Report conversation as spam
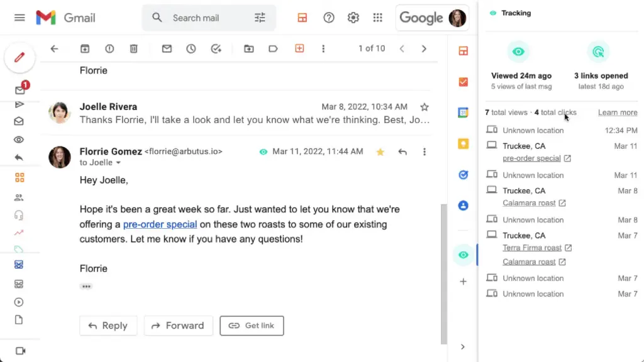The height and width of the screenshot is (362, 644). pyautogui.click(x=109, y=49)
